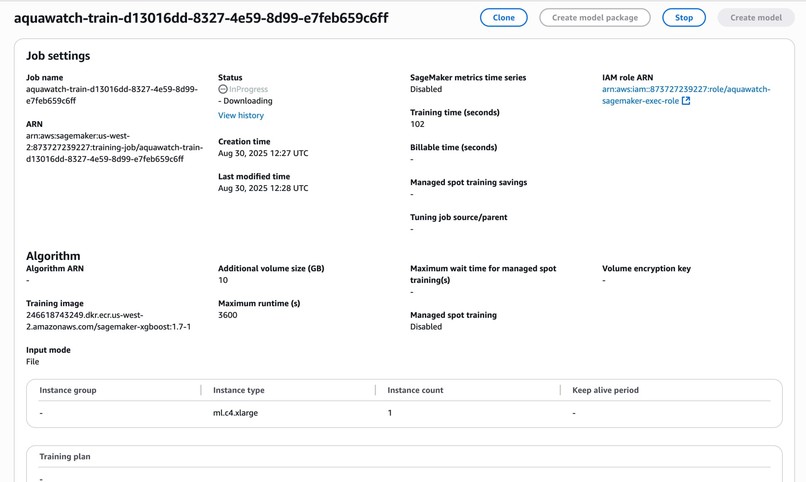Click Managed spot training savings label
This screenshot has height=482, width=806.
click(x=468, y=182)
